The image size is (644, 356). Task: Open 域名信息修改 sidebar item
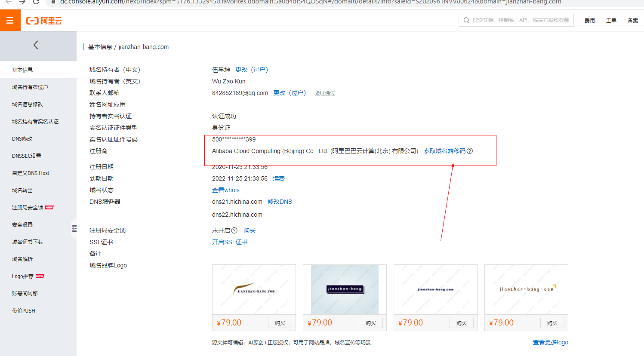click(x=38, y=104)
